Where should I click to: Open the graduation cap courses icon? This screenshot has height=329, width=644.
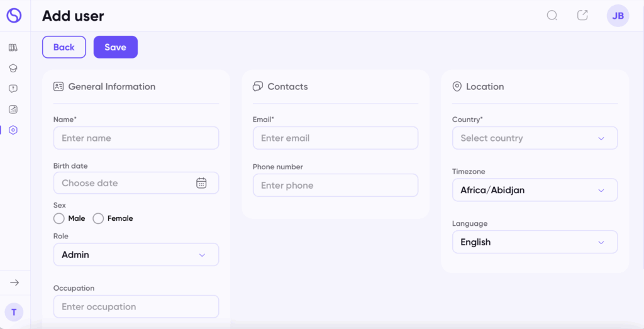pos(13,68)
